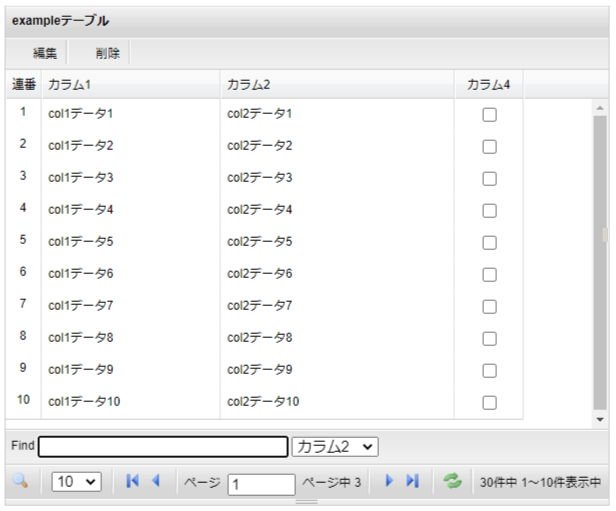Enable the カラム4 checkbox in row 10
Viewport: 616px width, 511px height.
[489, 402]
